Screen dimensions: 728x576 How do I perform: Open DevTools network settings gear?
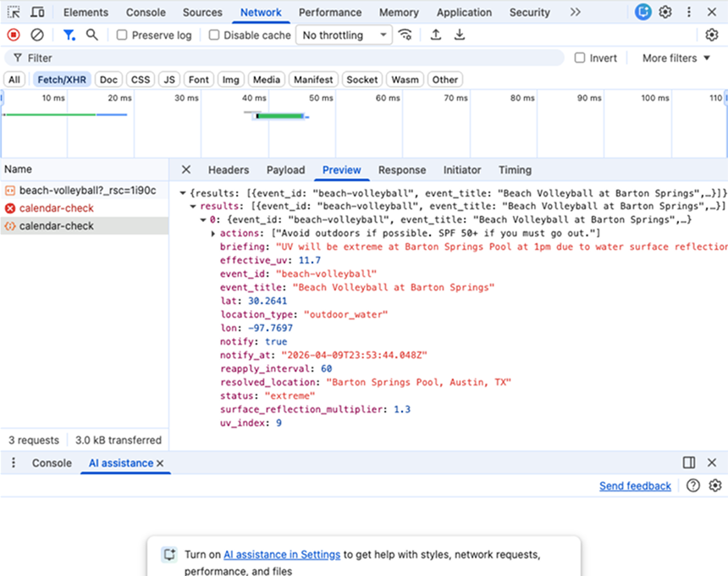tap(713, 35)
